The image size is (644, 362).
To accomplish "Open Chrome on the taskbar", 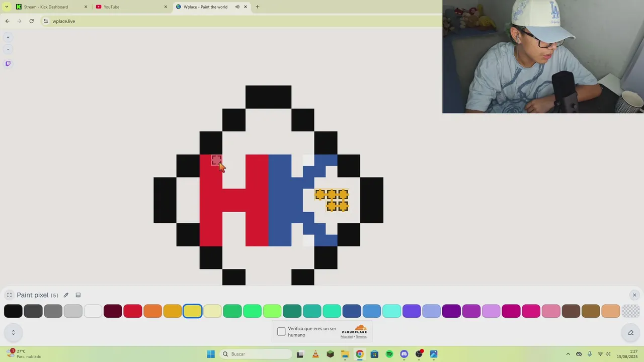I will click(359, 354).
